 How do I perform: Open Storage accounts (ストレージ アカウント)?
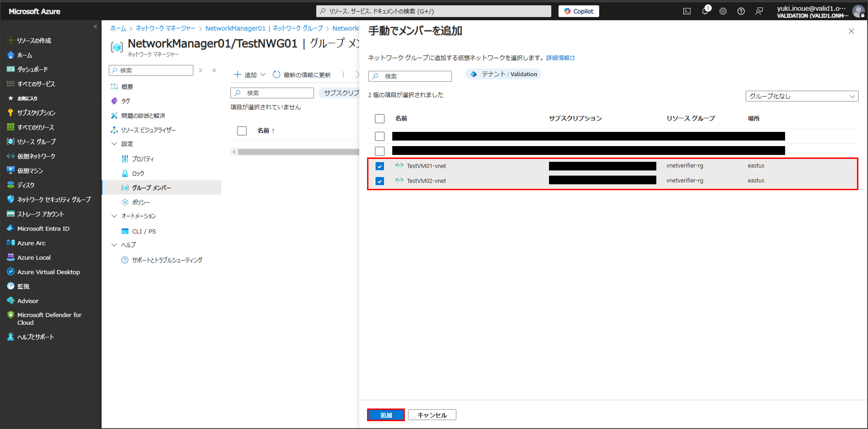point(35,214)
